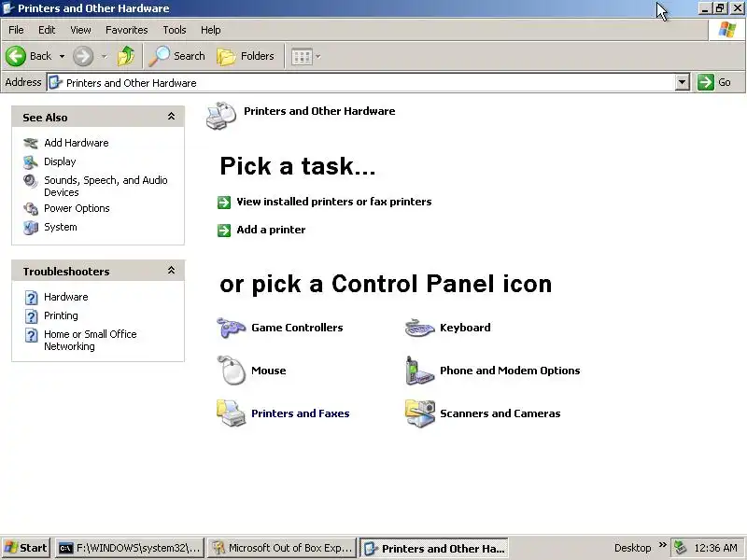Click the Display icon in See Also

point(31,162)
